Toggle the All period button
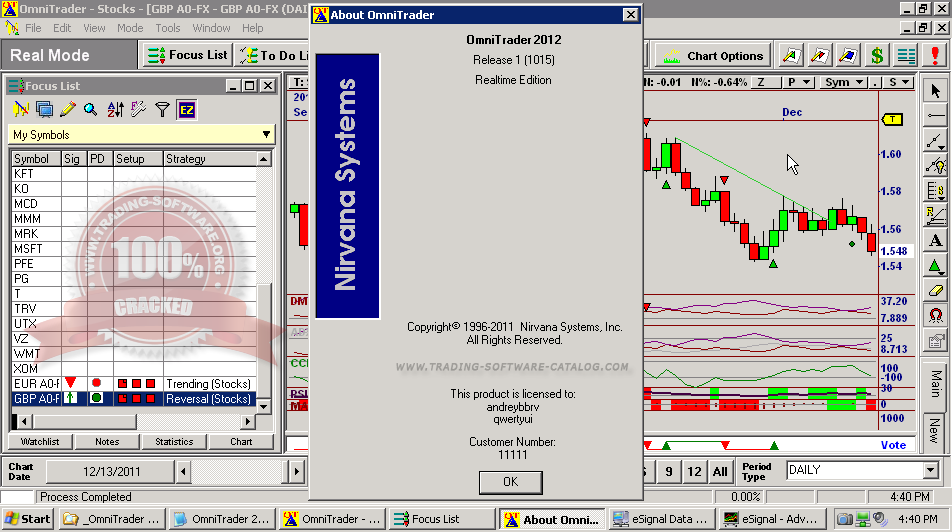The image size is (952, 532). [720, 471]
